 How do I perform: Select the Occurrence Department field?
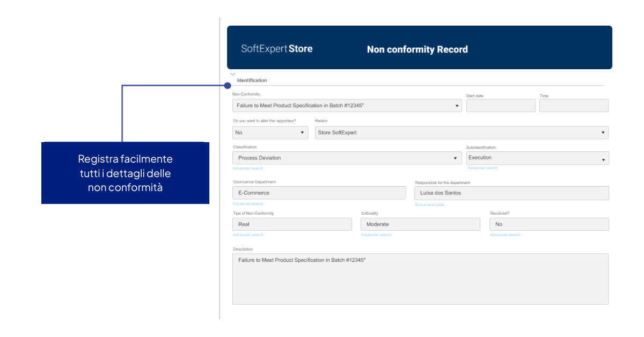319,193
